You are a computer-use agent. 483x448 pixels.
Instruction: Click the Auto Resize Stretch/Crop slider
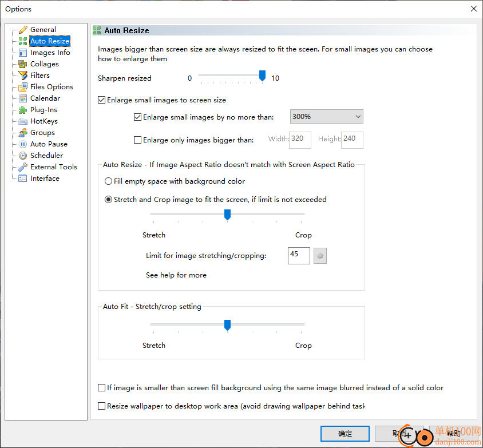(227, 215)
